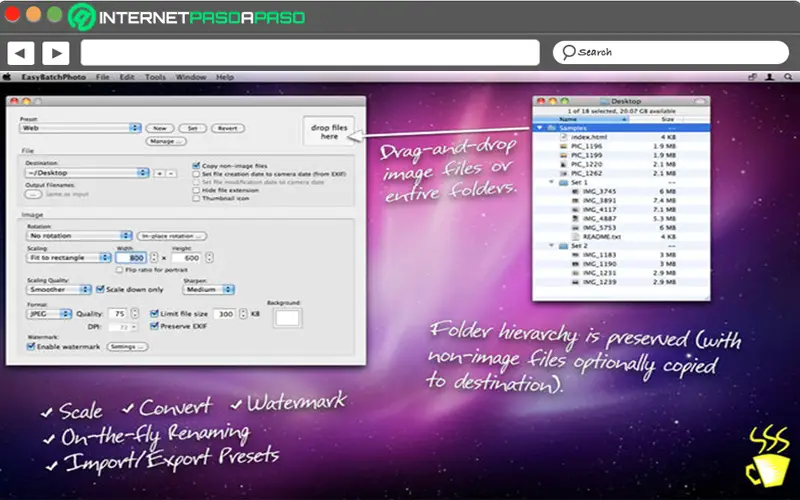Click the IMG_1183 thumbnail icon
The width and height of the screenshot is (800, 500).
point(576,255)
